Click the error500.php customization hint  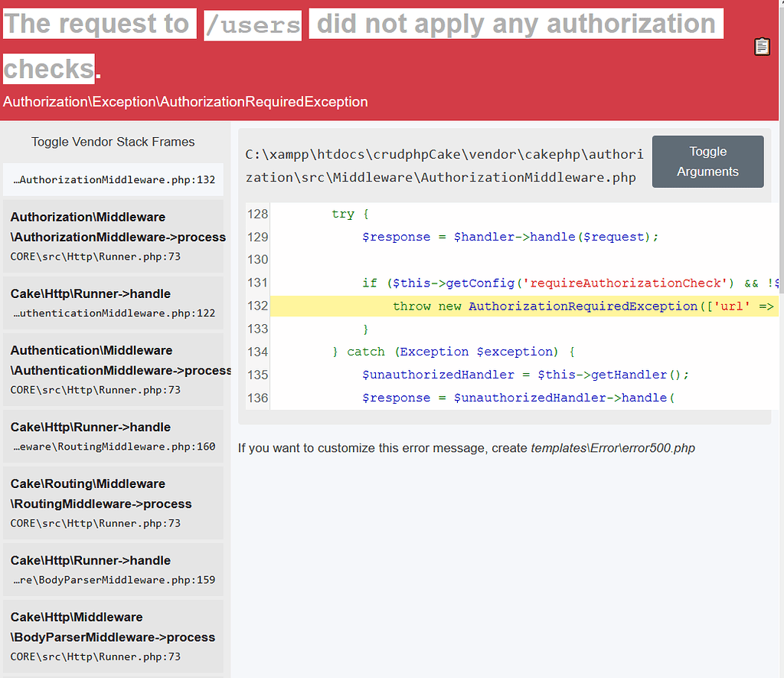465,448
